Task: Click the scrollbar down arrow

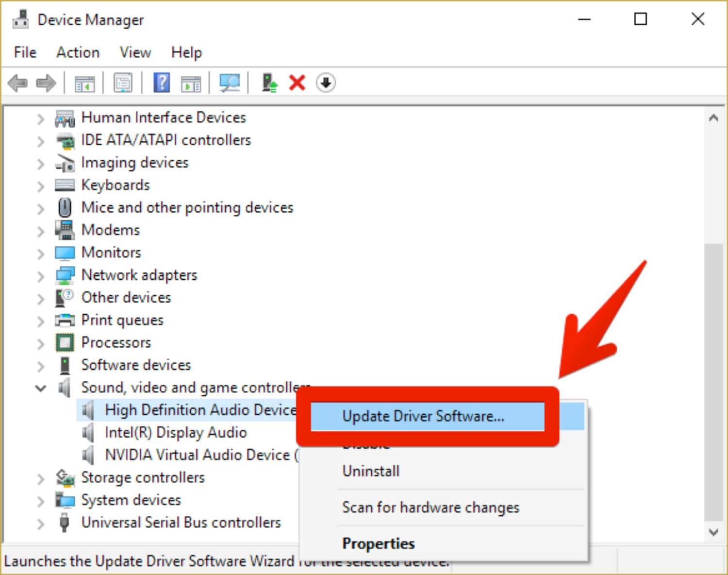Action: coord(713,532)
